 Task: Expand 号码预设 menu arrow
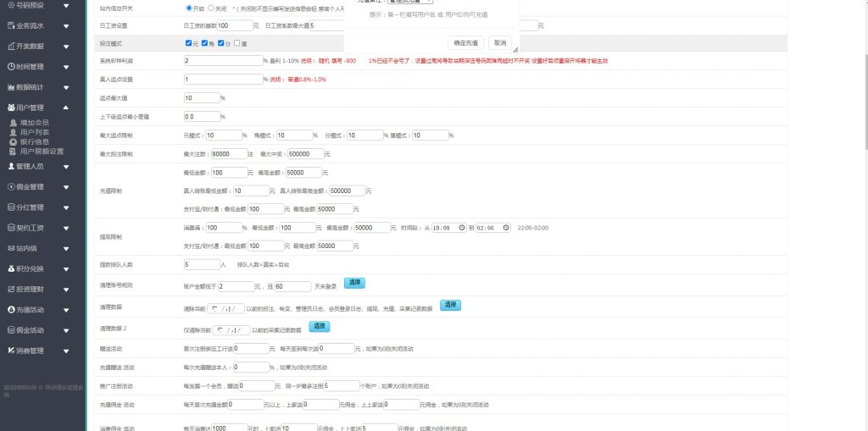tap(66, 6)
